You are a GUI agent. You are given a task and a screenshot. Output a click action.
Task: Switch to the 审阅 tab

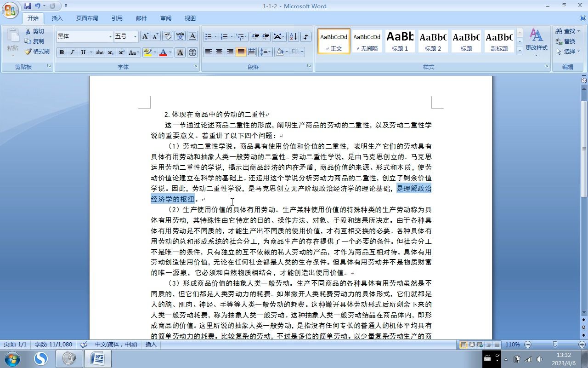tap(166, 18)
